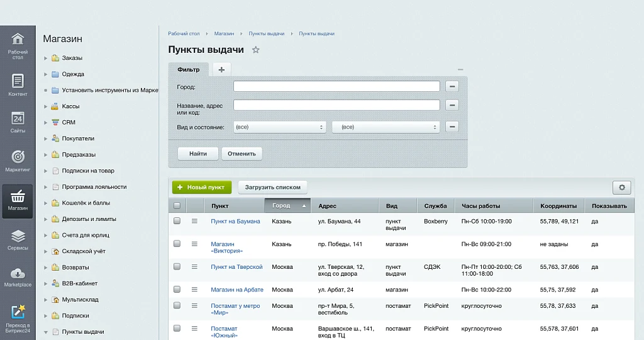Image resolution: width=644 pixels, height=340 pixels.
Task: Click the Покупатели user icon in menu
Action: pos(55,138)
